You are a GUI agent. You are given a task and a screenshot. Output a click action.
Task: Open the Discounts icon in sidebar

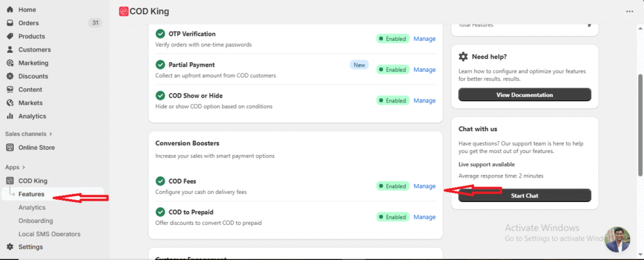tap(10, 76)
